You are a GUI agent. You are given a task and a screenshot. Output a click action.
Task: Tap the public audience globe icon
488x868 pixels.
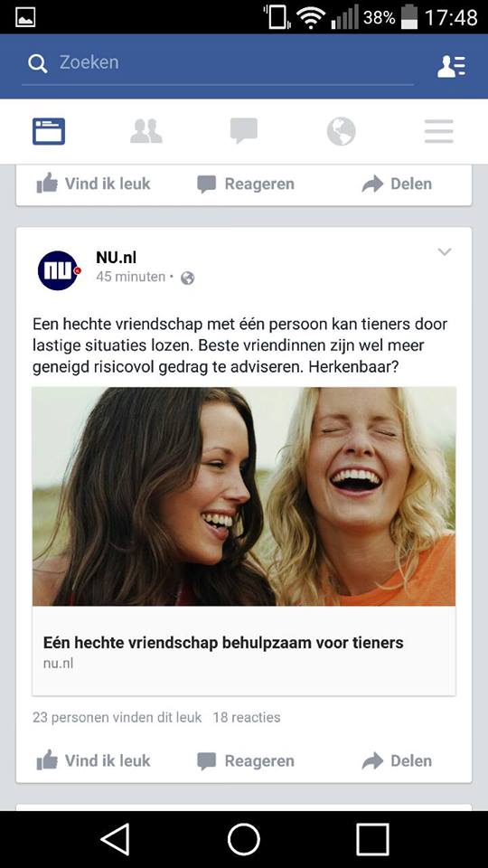188,278
